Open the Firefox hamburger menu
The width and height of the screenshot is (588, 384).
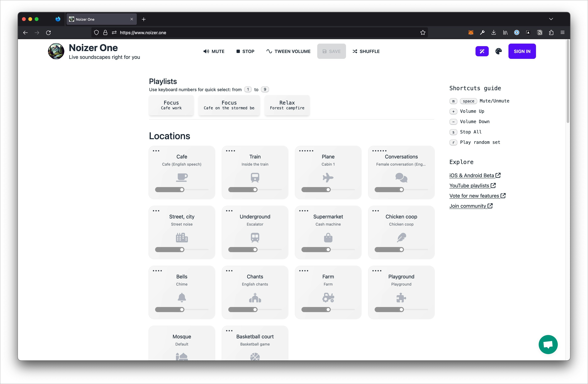(562, 32)
